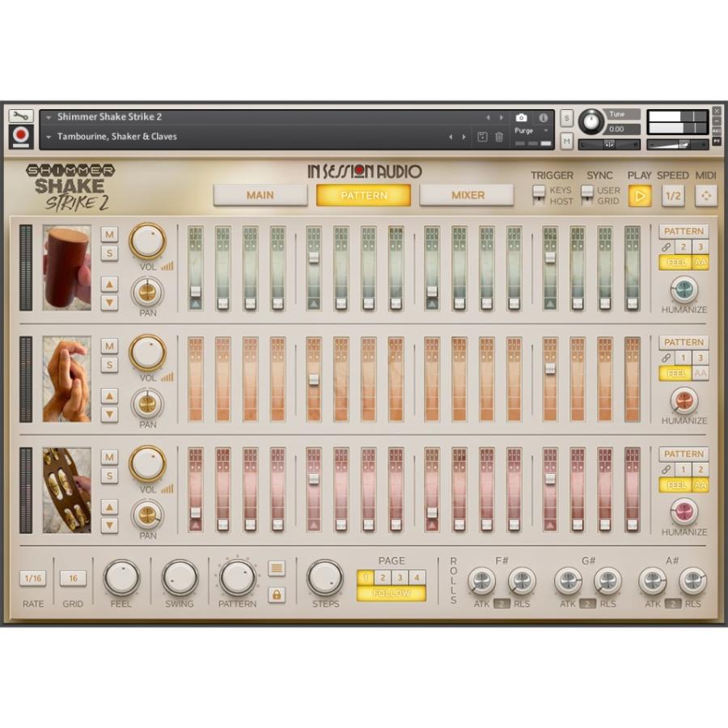The width and height of the screenshot is (728, 728).
Task: Click the instrument info icon near Purge
Action: tap(544, 116)
